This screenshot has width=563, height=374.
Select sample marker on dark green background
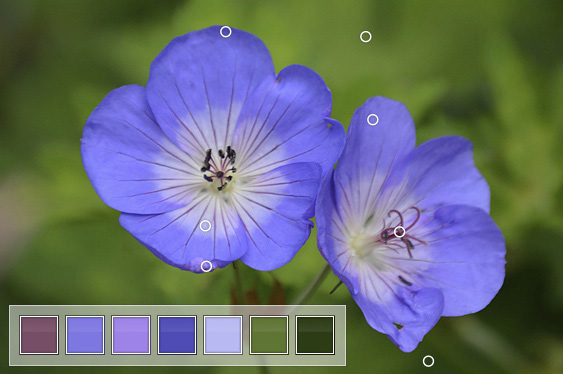[x=428, y=361]
